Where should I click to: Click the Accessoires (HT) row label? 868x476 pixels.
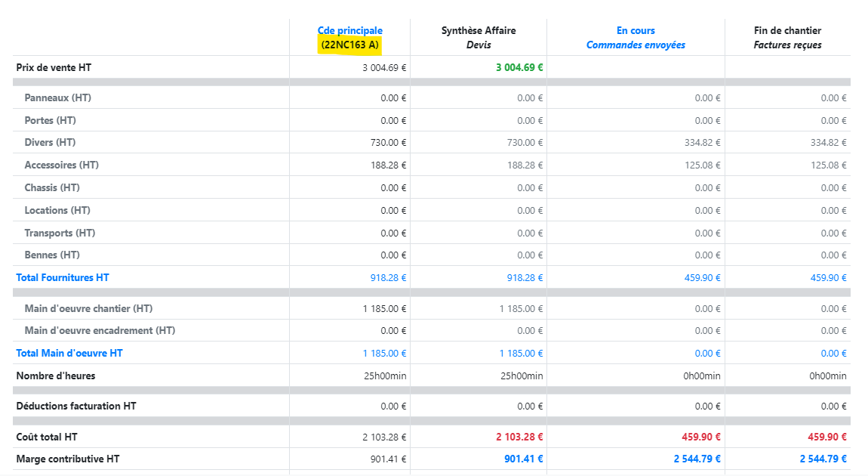[62, 165]
